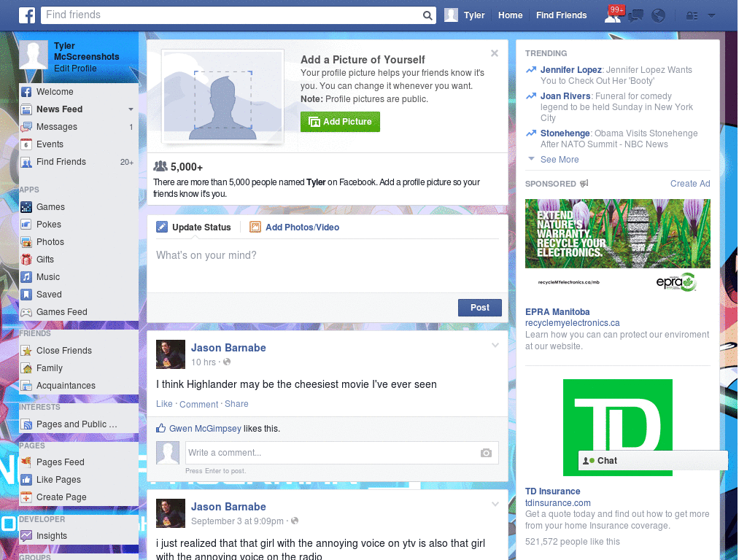
Task: Click Comment on the Highlander post
Action: coord(198,404)
